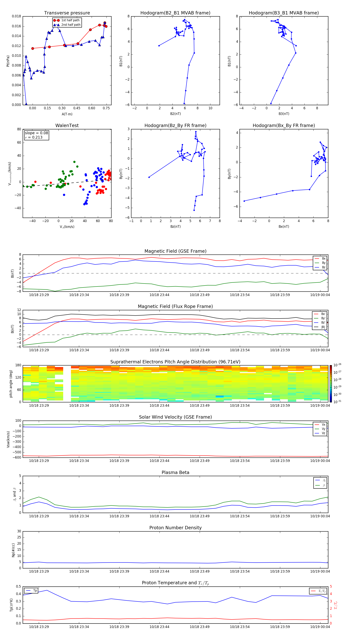The image size is (351, 644).
Task: Click the 'Bx' legend entry in GSE plot
Action: click(x=320, y=259)
